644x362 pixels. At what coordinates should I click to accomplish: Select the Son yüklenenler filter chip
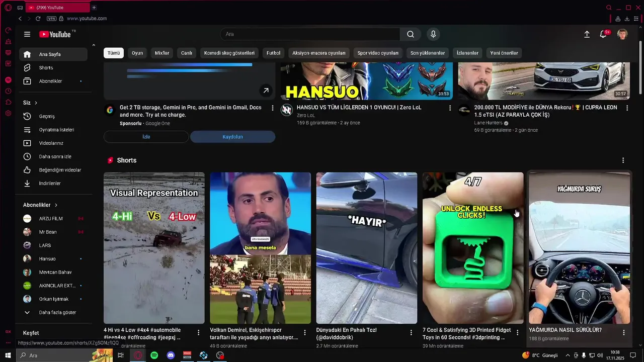click(428, 53)
